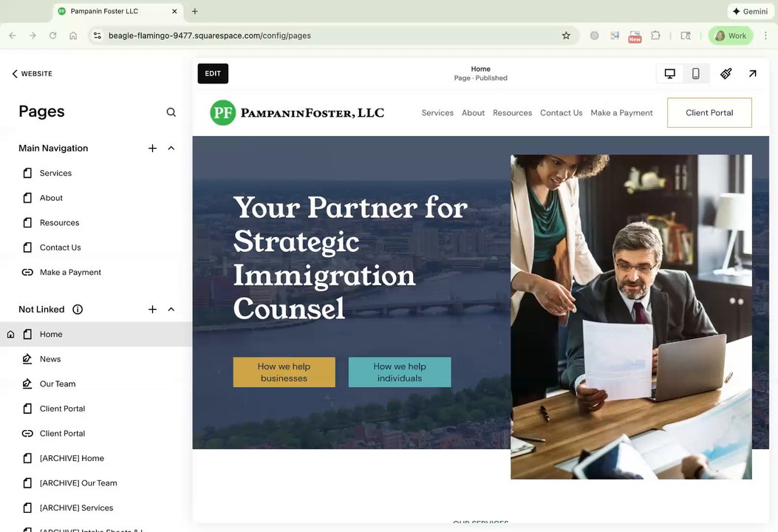Open the Not Linked info icon
778x532 pixels.
tap(78, 310)
